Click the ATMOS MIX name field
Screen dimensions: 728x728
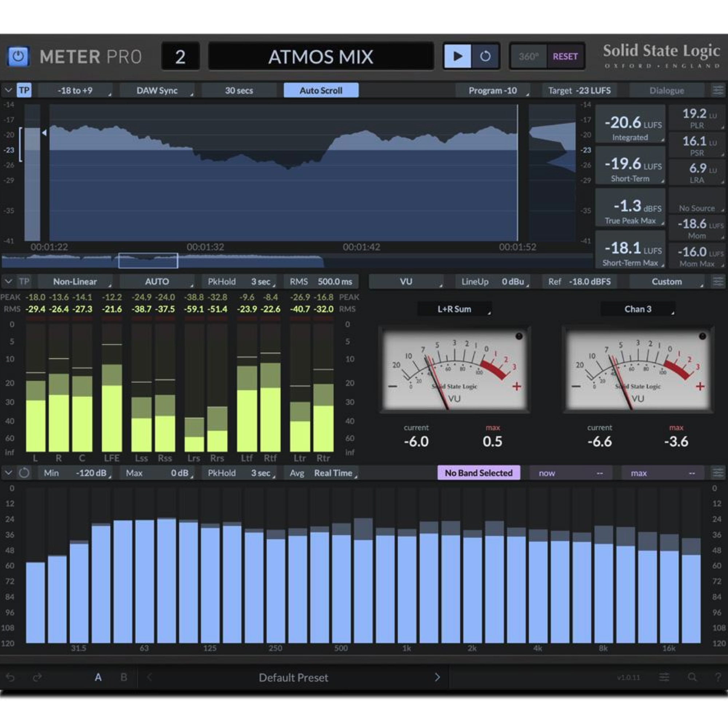pyautogui.click(x=321, y=56)
